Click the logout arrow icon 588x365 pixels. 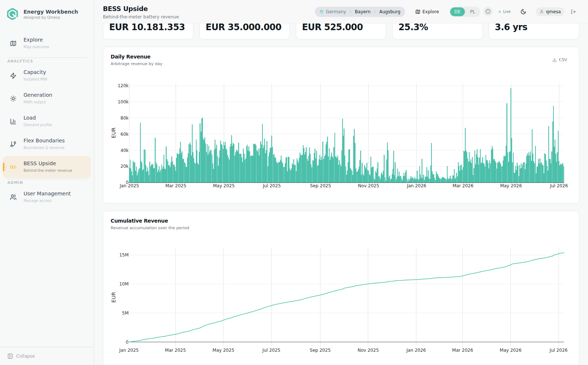(573, 12)
